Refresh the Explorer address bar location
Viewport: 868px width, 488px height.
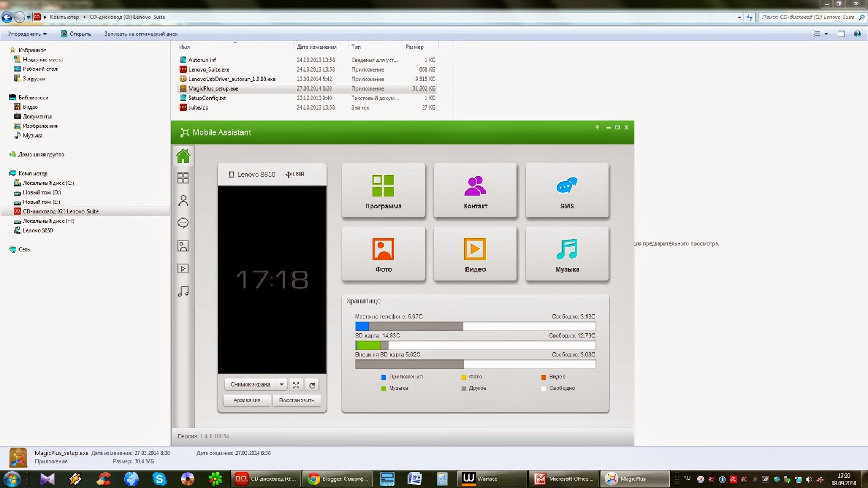(x=750, y=17)
